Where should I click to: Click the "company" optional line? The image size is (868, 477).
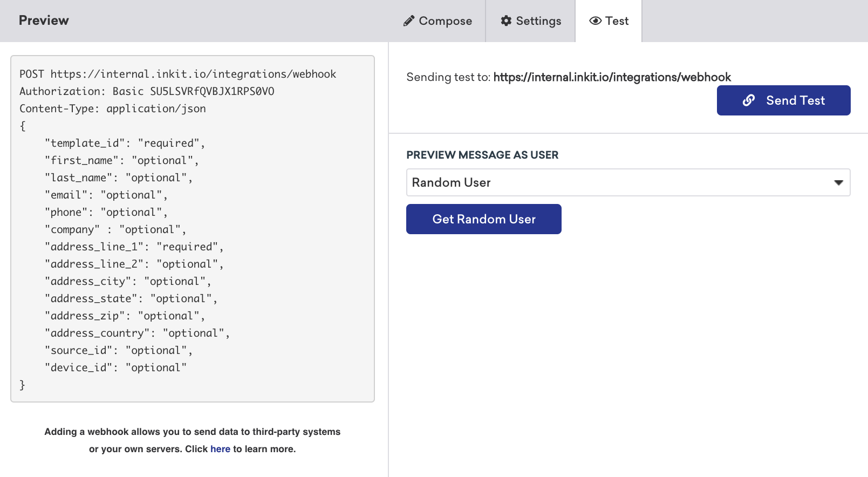[115, 229]
